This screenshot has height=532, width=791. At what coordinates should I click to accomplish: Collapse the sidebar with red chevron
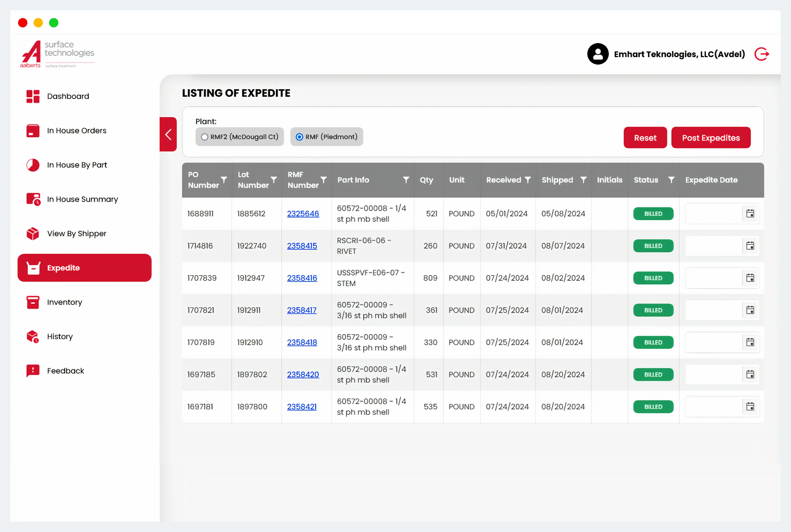click(x=168, y=134)
